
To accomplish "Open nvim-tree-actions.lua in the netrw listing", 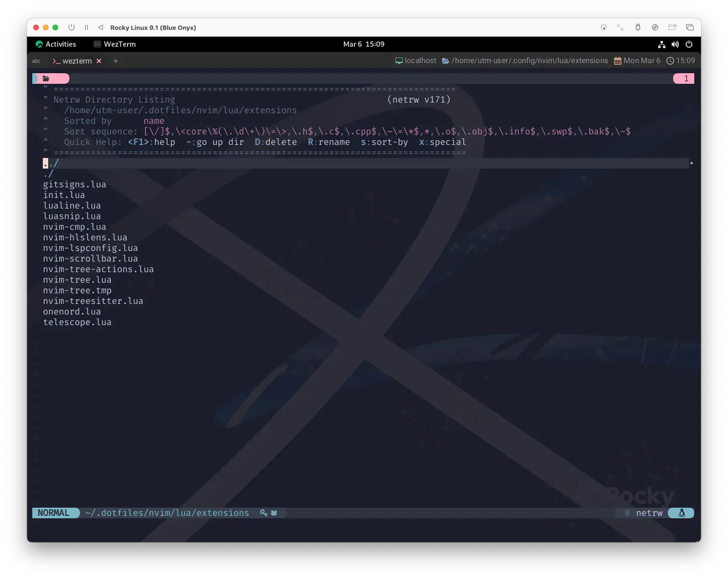I will [x=98, y=269].
